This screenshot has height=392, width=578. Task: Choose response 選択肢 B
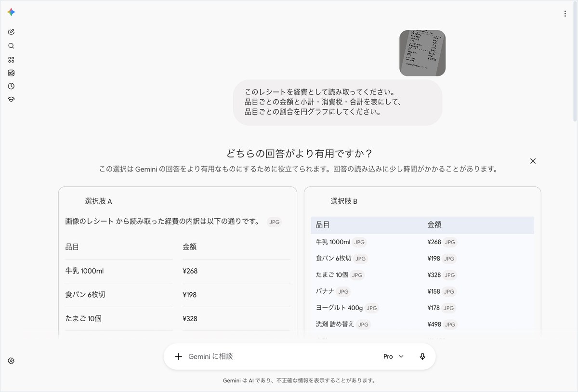pos(344,201)
